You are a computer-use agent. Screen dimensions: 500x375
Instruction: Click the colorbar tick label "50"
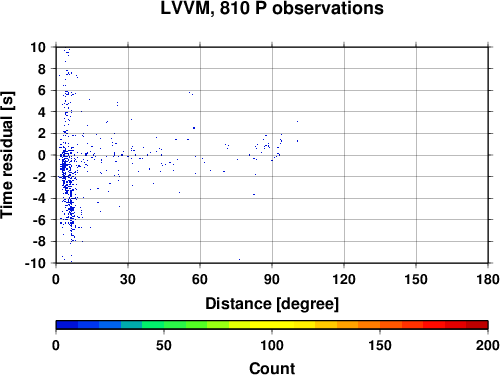coord(164,345)
